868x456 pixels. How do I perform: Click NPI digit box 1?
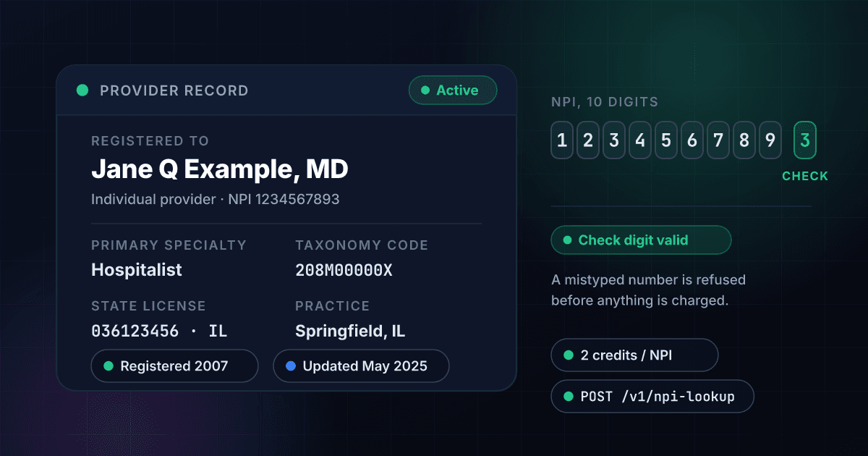pyautogui.click(x=562, y=140)
